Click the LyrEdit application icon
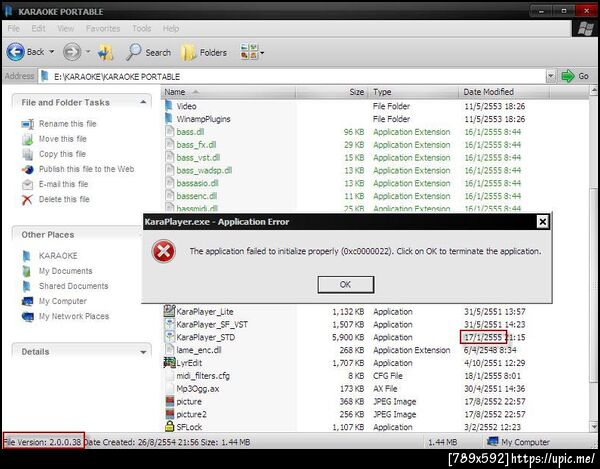Image resolution: width=600 pixels, height=469 pixels. (x=170, y=362)
